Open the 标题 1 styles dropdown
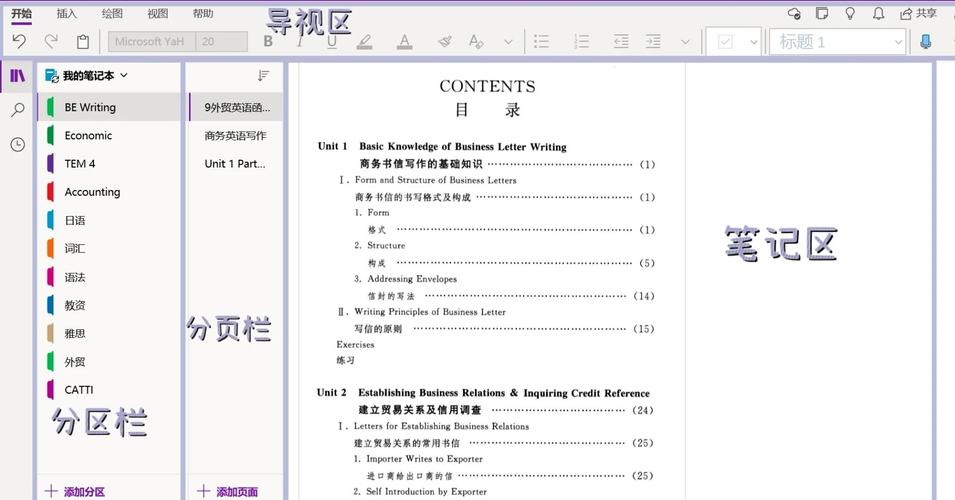955x500 pixels. [x=836, y=42]
